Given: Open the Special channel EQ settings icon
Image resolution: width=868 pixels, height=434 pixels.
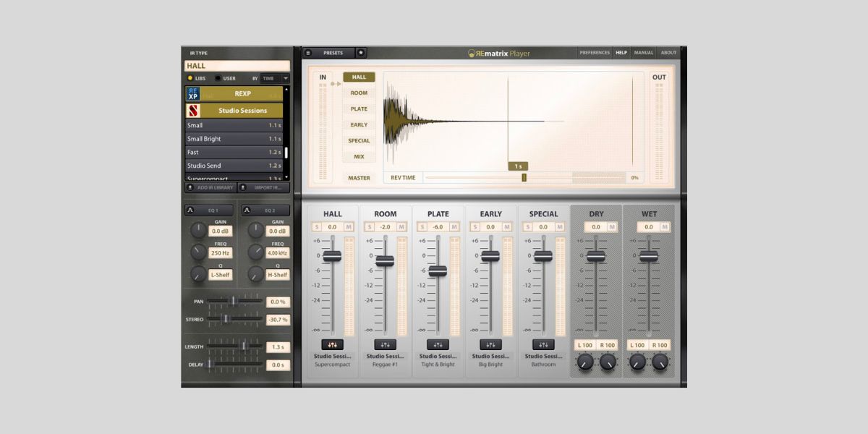Looking at the screenshot, I should coord(543,345).
